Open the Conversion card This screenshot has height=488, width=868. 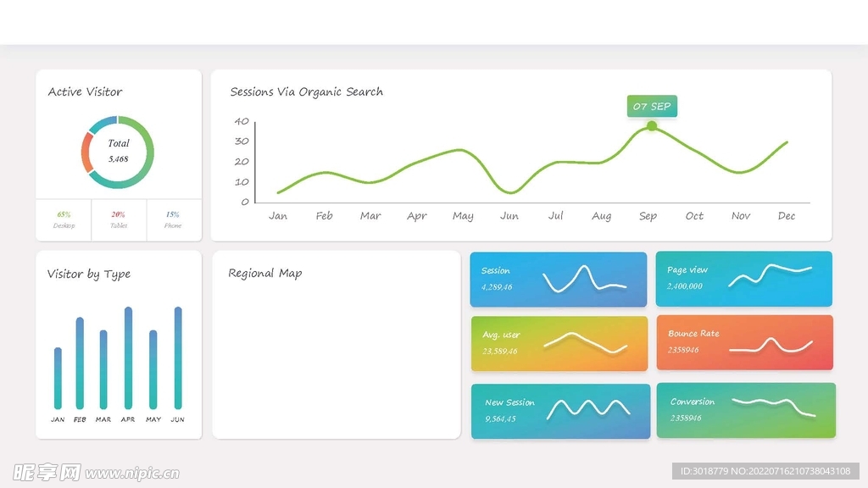745,410
